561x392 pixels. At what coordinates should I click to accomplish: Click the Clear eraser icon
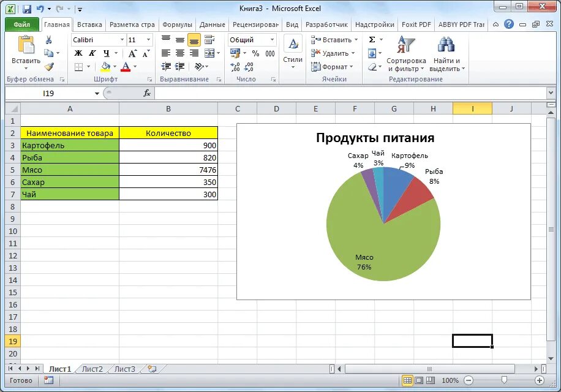coord(372,67)
